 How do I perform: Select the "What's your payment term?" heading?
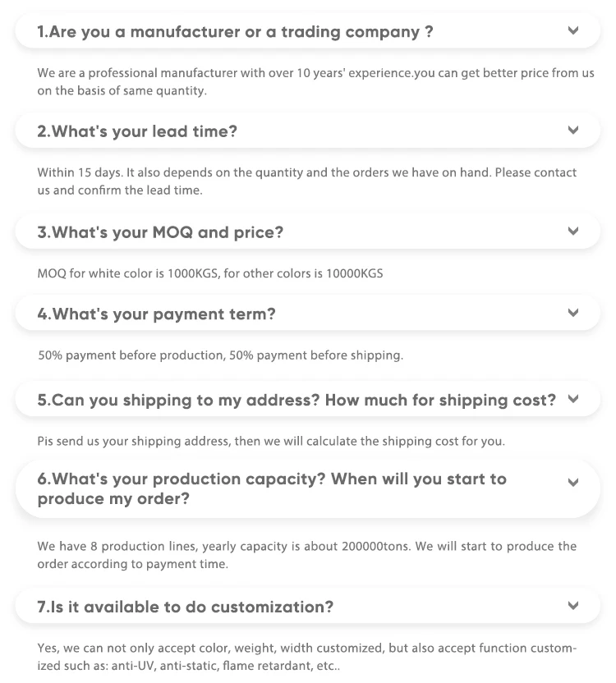[x=156, y=314]
